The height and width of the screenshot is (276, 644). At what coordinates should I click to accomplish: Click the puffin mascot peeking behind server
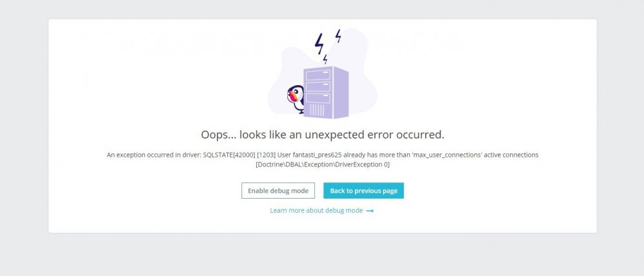click(296, 98)
